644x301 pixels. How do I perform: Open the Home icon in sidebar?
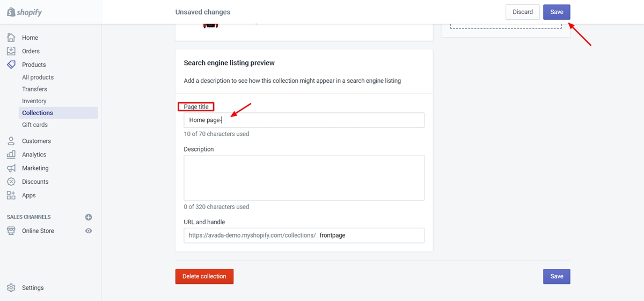click(11, 38)
